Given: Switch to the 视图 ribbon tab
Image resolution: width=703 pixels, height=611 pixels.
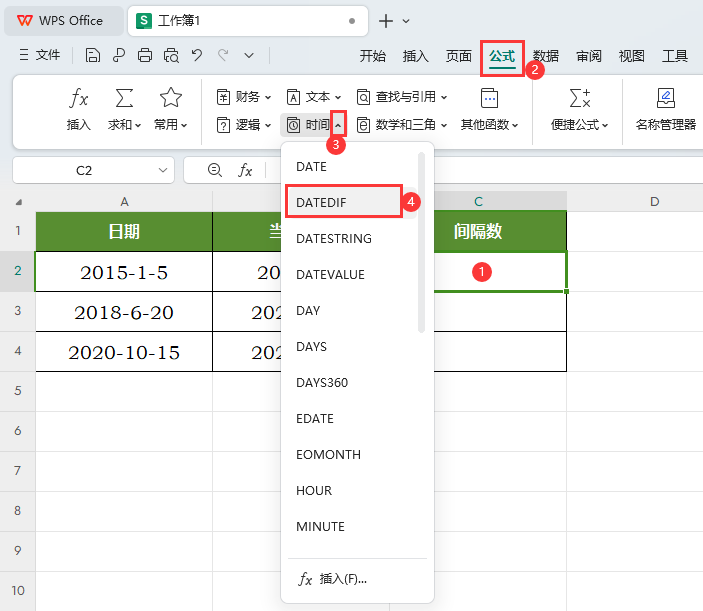Looking at the screenshot, I should pos(632,56).
